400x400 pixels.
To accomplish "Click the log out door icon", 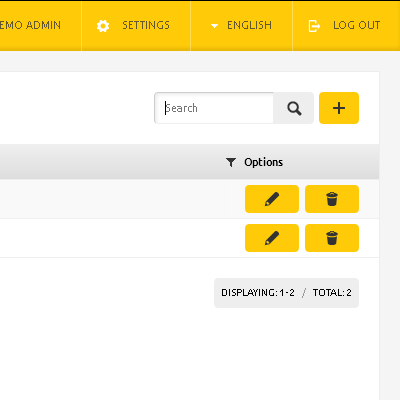I will click(314, 26).
